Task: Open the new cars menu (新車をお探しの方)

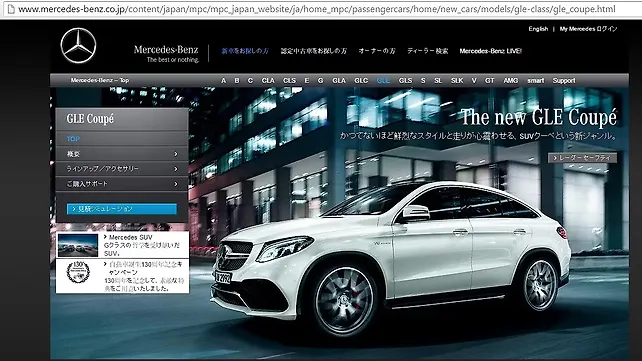Action: click(245, 51)
